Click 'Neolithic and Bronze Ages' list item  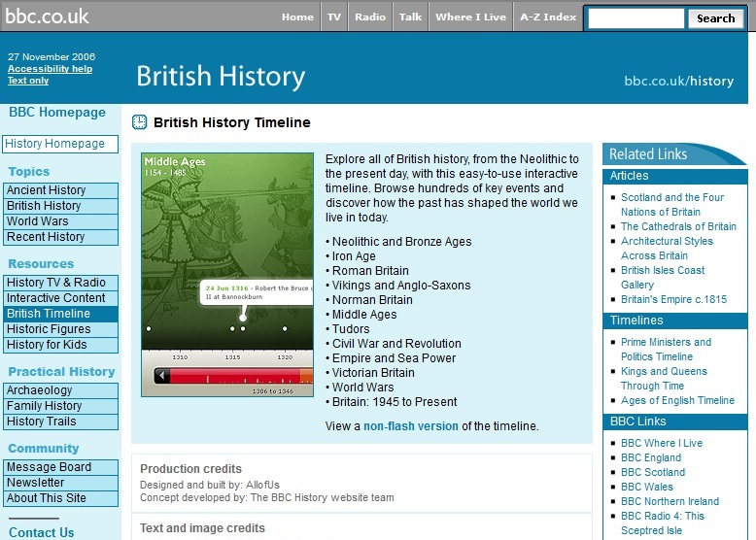tap(401, 242)
